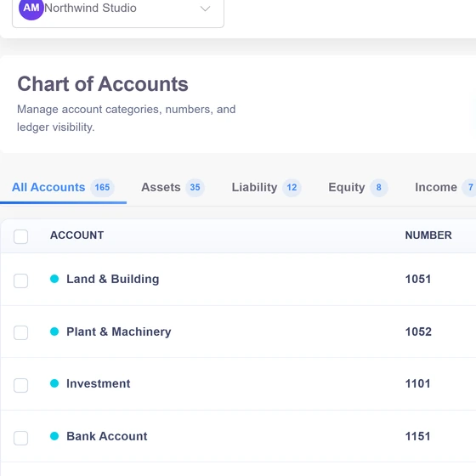Viewport: 476px width, 476px height.
Task: Switch to the Assets tab
Action: tap(173, 187)
